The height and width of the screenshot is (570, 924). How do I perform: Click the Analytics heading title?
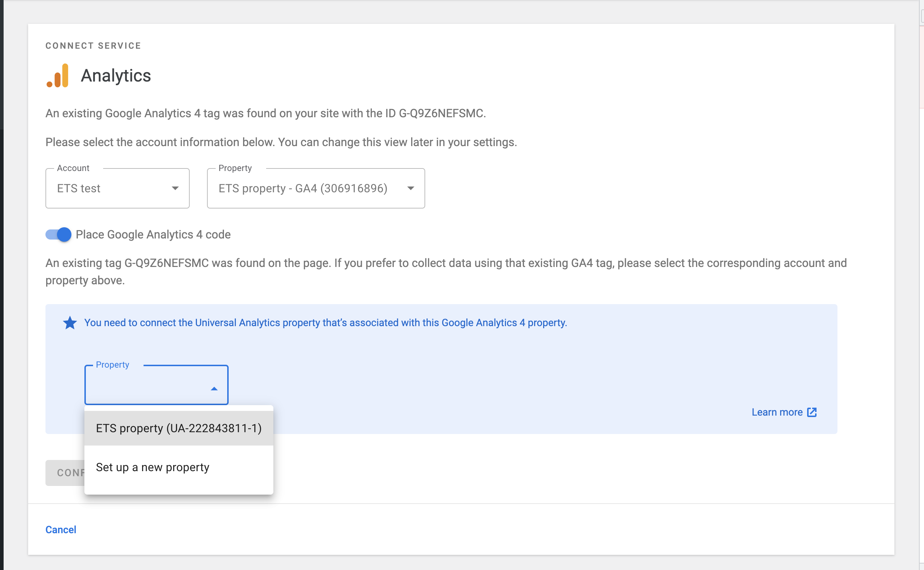(x=116, y=76)
